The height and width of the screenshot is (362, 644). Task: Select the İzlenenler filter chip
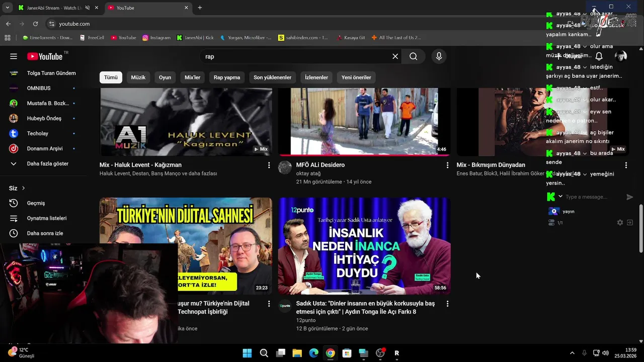tap(316, 77)
